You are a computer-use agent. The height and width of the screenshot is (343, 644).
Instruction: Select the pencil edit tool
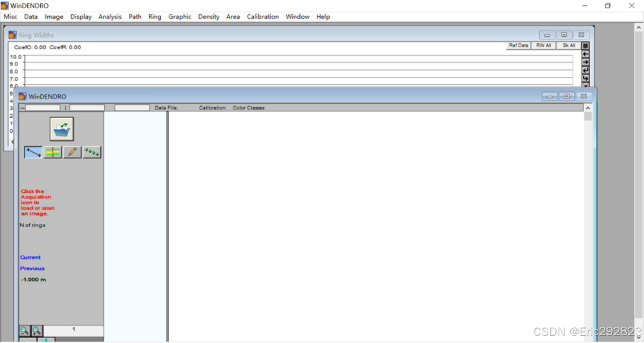pyautogui.click(x=72, y=152)
